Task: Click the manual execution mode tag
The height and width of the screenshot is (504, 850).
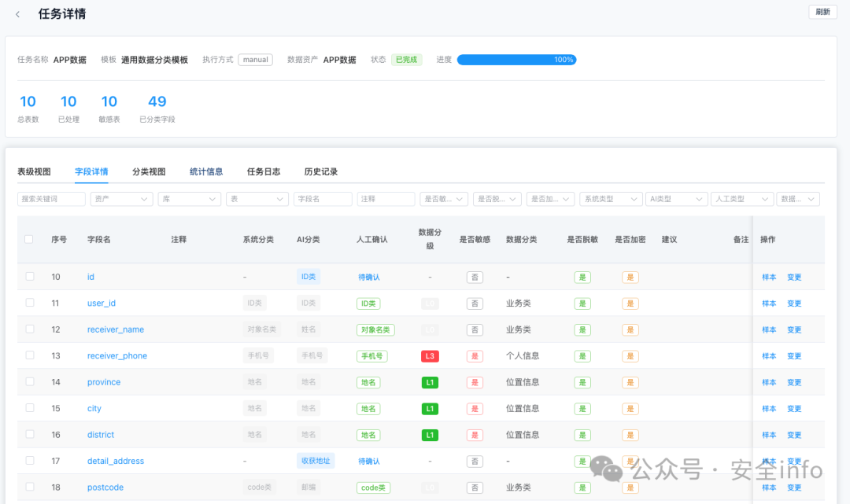Action: point(255,60)
